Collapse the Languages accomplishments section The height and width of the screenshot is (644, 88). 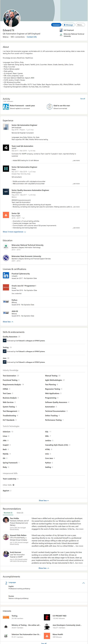(83, 583)
